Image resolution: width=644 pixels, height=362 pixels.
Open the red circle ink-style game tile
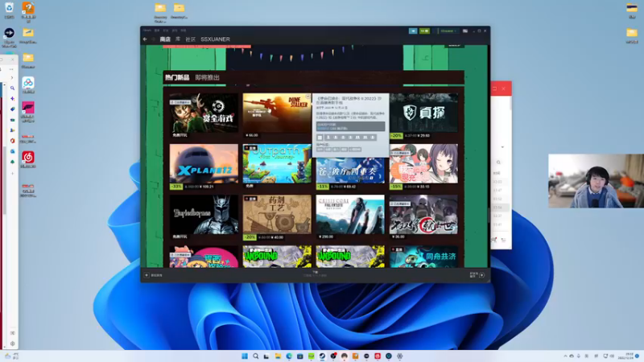pyautogui.click(x=423, y=214)
